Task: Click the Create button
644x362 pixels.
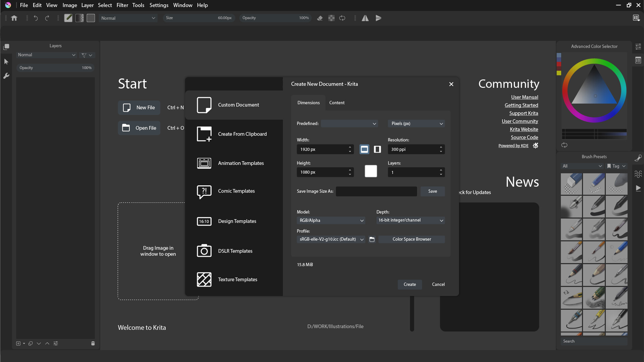Action: coord(410,284)
